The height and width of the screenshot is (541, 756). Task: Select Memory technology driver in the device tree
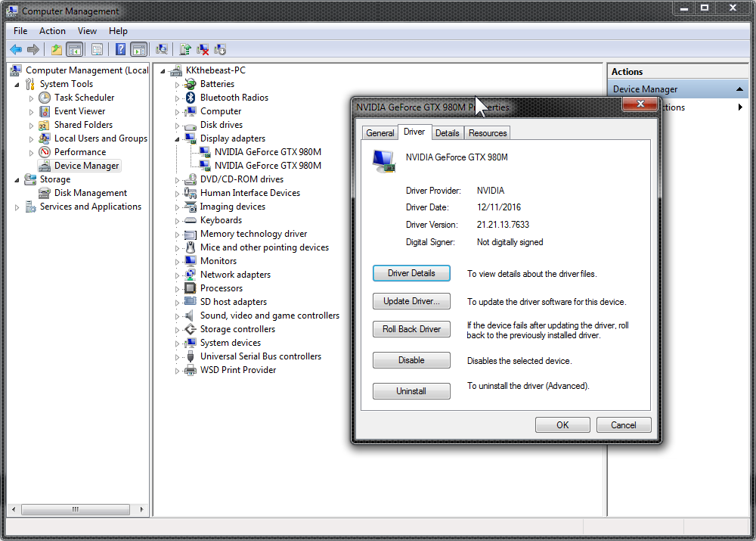tap(253, 234)
